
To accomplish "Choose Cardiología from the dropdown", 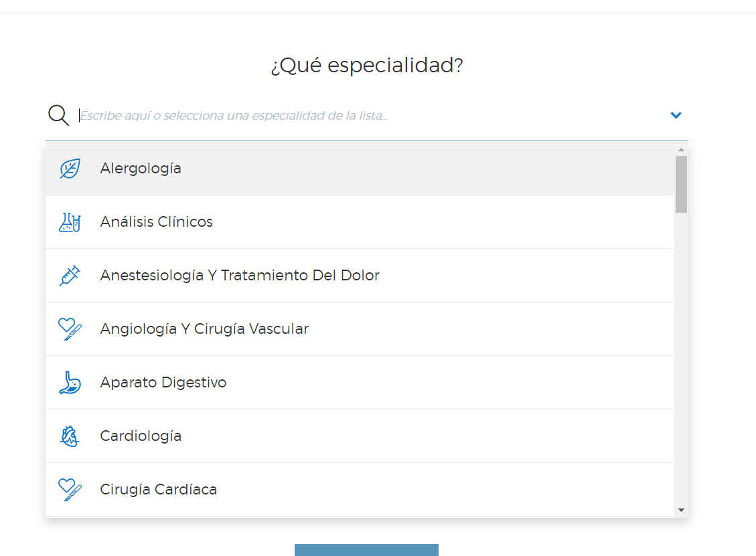I will [x=141, y=436].
